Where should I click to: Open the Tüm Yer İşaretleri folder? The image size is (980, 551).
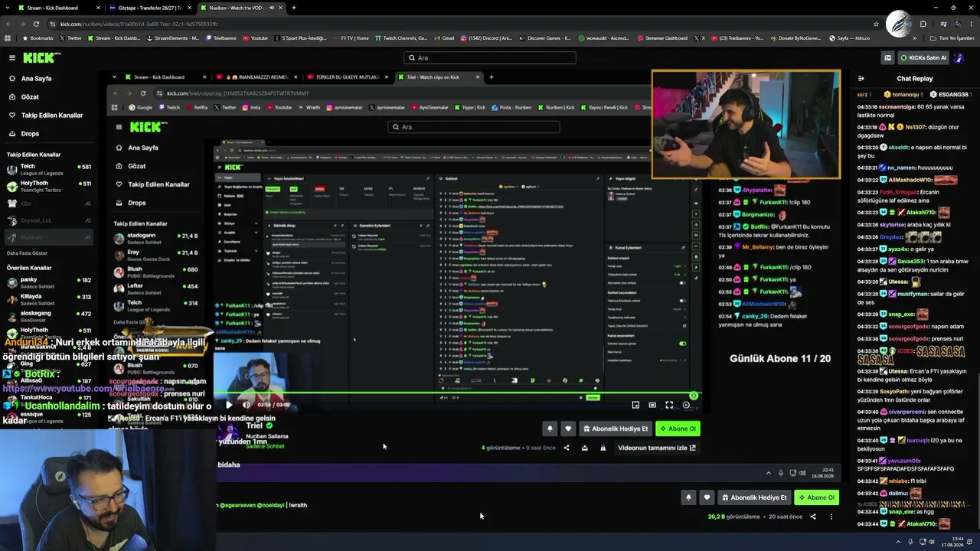pyautogui.click(x=952, y=37)
